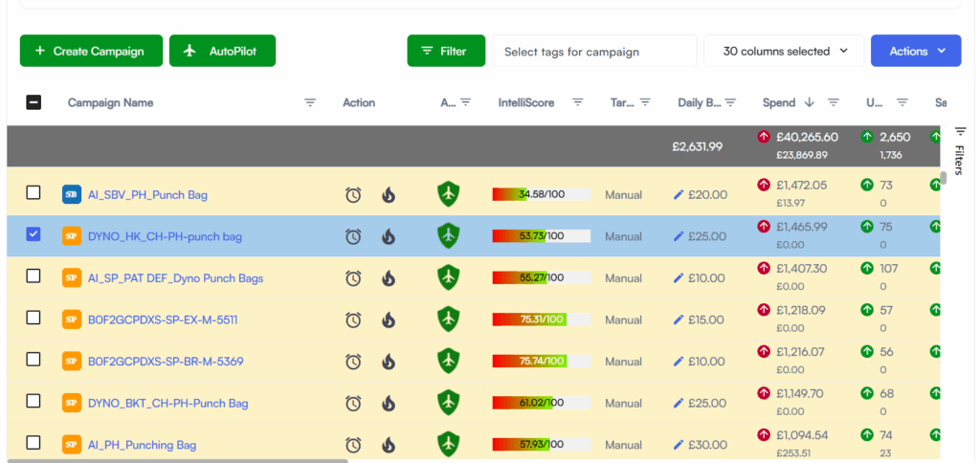The height and width of the screenshot is (463, 980).
Task: Click the SB badge icon beside AI_SBV_PH_Punch Bag
Action: tap(72, 194)
